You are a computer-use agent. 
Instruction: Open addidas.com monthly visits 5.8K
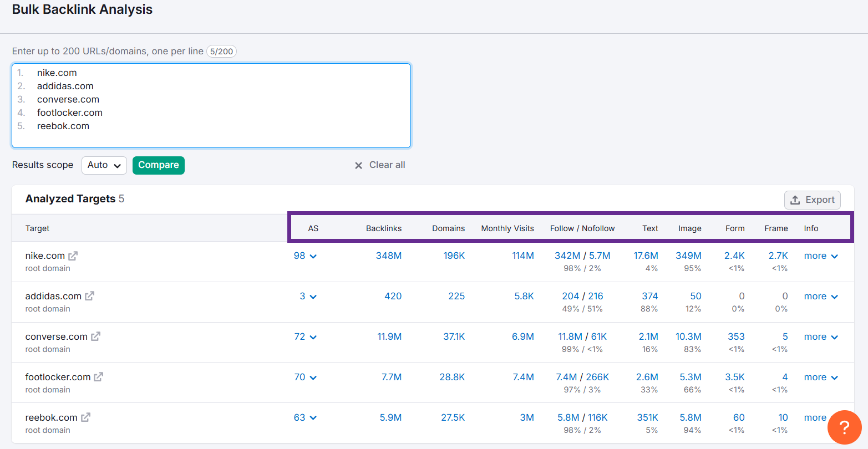[x=524, y=296]
